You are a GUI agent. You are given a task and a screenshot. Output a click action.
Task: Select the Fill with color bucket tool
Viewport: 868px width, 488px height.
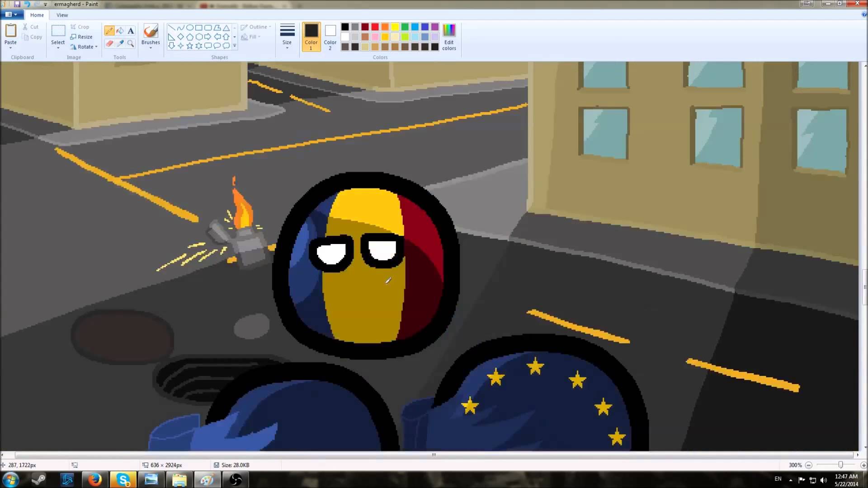coord(120,31)
